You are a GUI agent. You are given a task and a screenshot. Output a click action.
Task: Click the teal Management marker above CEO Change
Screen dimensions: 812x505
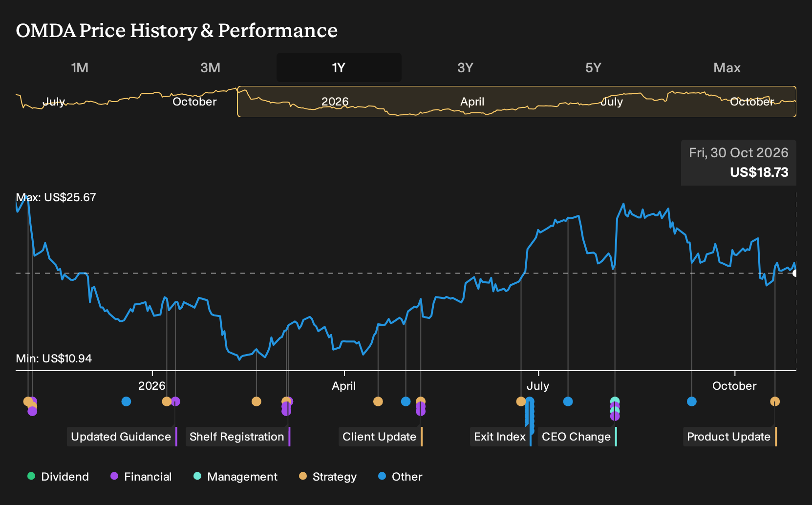[615, 401]
